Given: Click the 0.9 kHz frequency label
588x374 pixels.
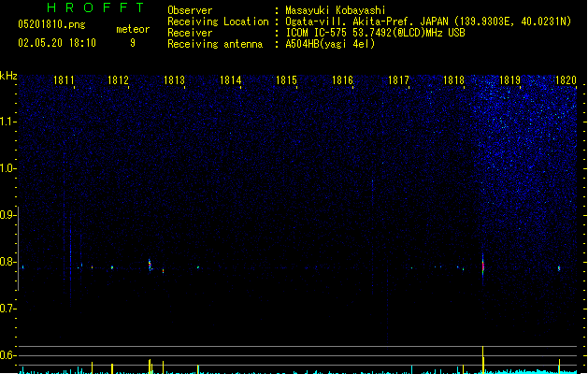Looking at the screenshot, I should (7, 214).
